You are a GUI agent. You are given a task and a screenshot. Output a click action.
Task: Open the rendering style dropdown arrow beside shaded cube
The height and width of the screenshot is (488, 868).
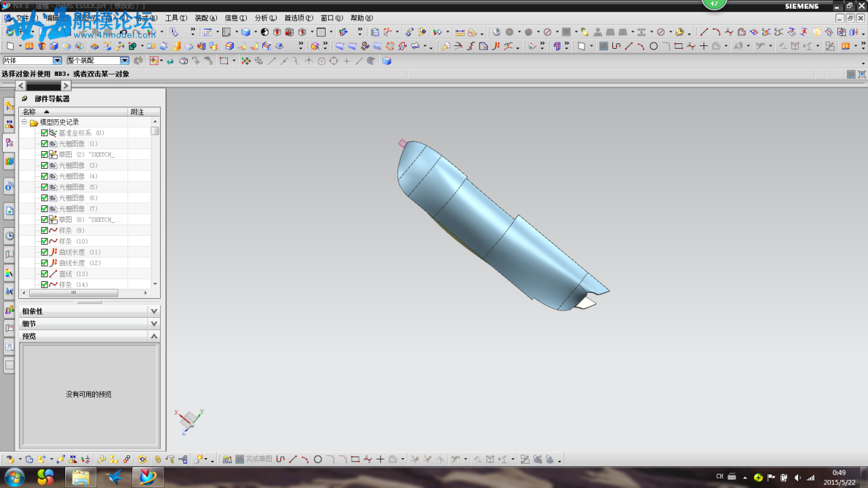tap(255, 33)
